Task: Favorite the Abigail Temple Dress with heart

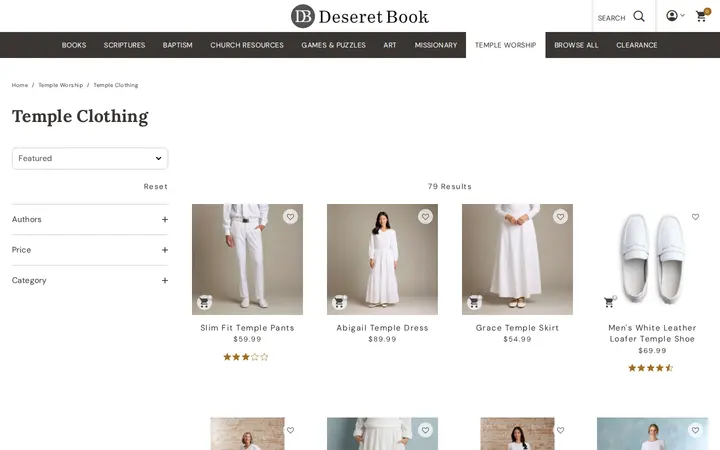Action: [x=425, y=216]
